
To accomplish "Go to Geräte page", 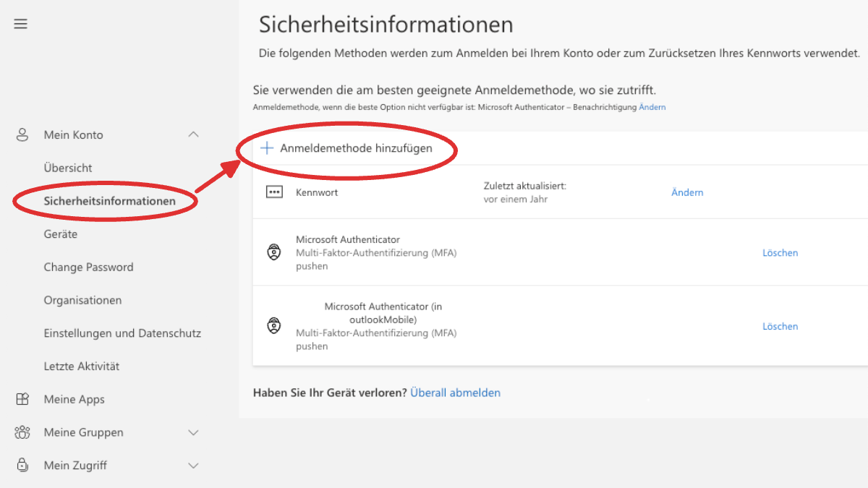I will (x=60, y=234).
